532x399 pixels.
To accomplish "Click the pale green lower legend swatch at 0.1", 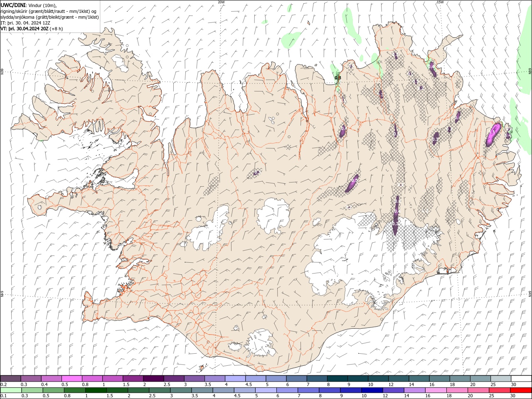I will click(x=11, y=390).
